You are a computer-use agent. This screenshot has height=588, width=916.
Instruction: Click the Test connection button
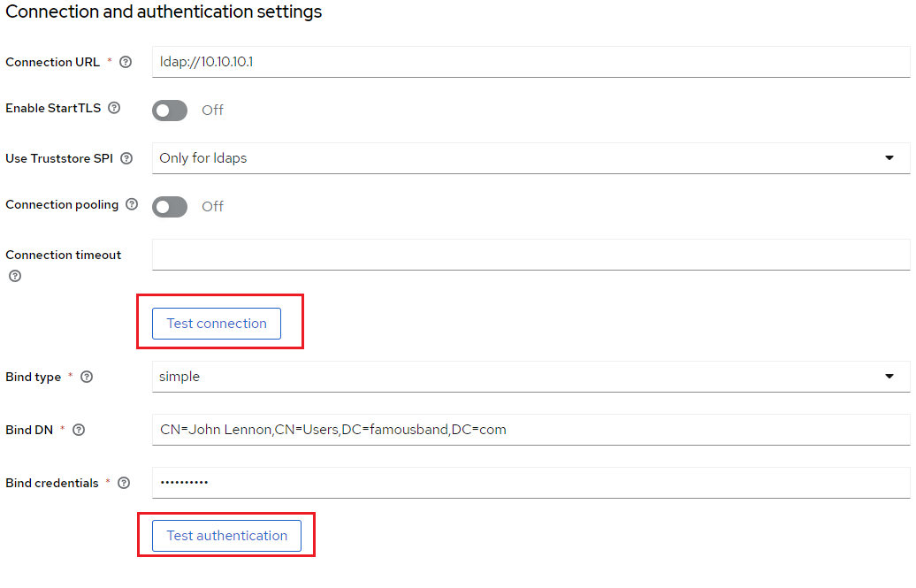(x=217, y=324)
